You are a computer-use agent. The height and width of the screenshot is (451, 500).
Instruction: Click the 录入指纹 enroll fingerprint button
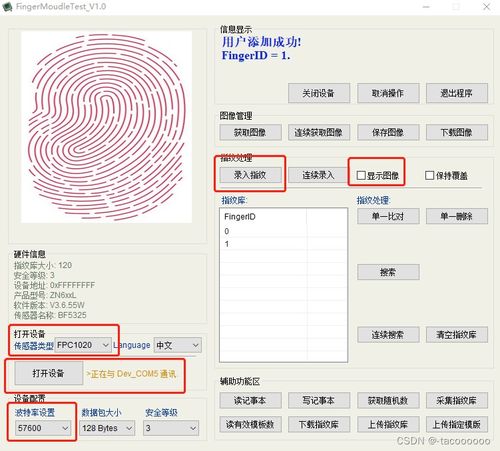(250, 175)
